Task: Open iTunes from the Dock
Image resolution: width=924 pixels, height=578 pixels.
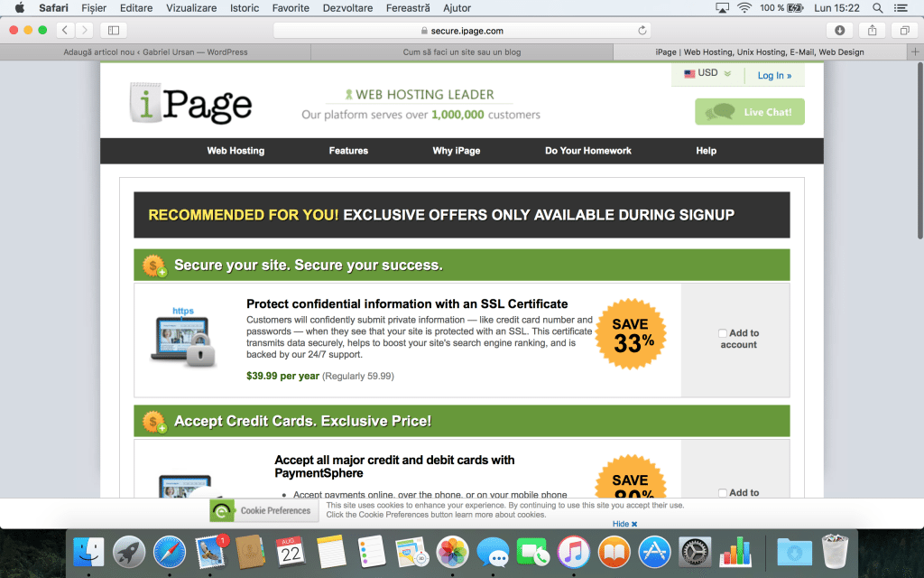Action: click(x=573, y=553)
